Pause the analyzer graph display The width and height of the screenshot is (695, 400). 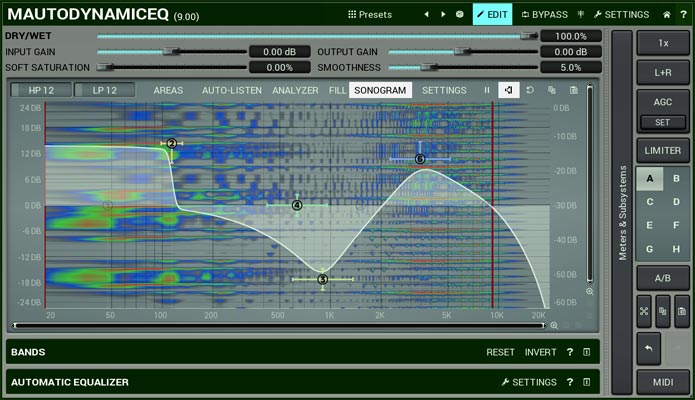(487, 90)
